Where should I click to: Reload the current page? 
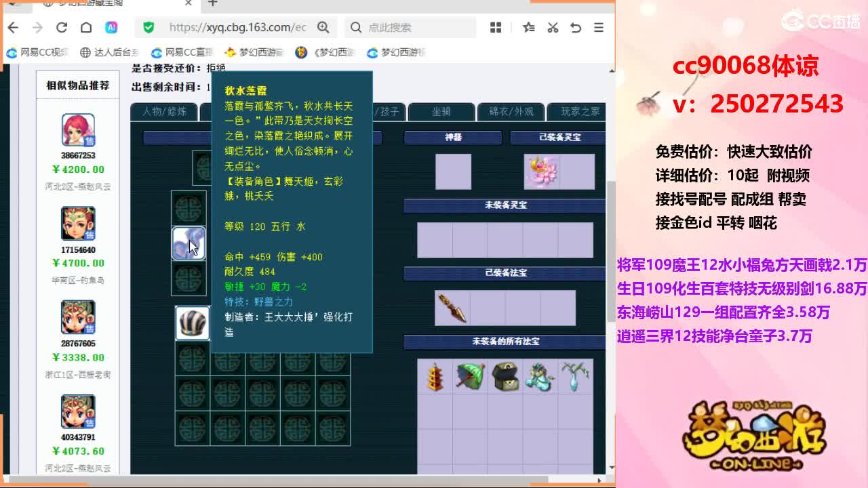(x=62, y=27)
